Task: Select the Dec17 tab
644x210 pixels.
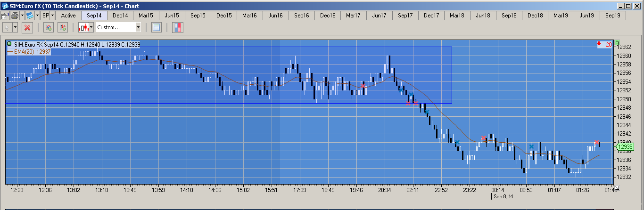Action: click(431, 16)
